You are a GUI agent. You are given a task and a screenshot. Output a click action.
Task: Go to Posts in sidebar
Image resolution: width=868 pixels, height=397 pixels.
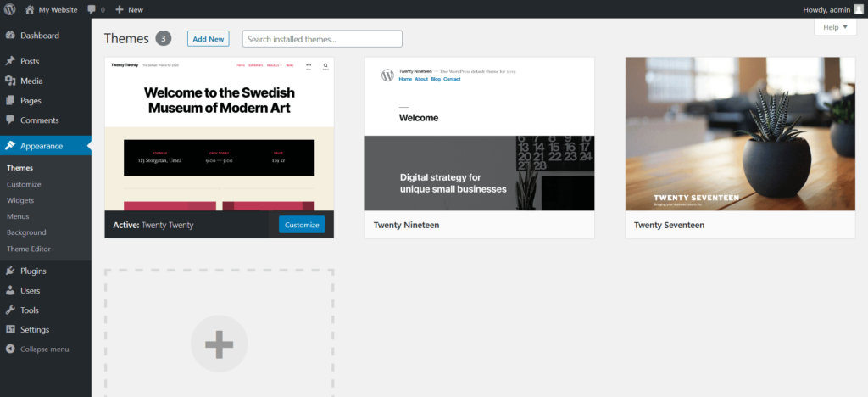(x=30, y=61)
